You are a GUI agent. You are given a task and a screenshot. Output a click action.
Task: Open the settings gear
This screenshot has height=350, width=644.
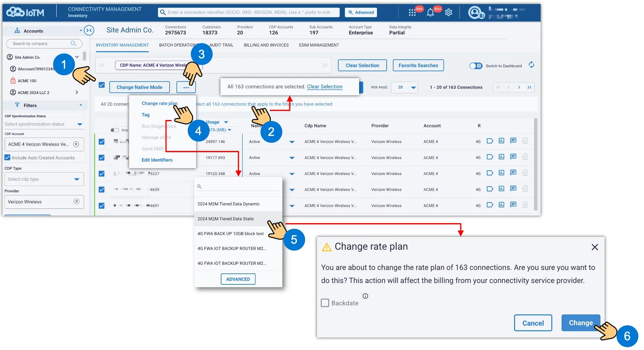click(448, 12)
